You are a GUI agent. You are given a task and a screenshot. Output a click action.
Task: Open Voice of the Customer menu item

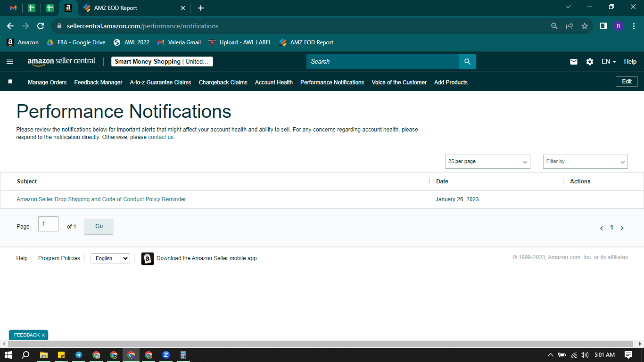pyautogui.click(x=399, y=82)
